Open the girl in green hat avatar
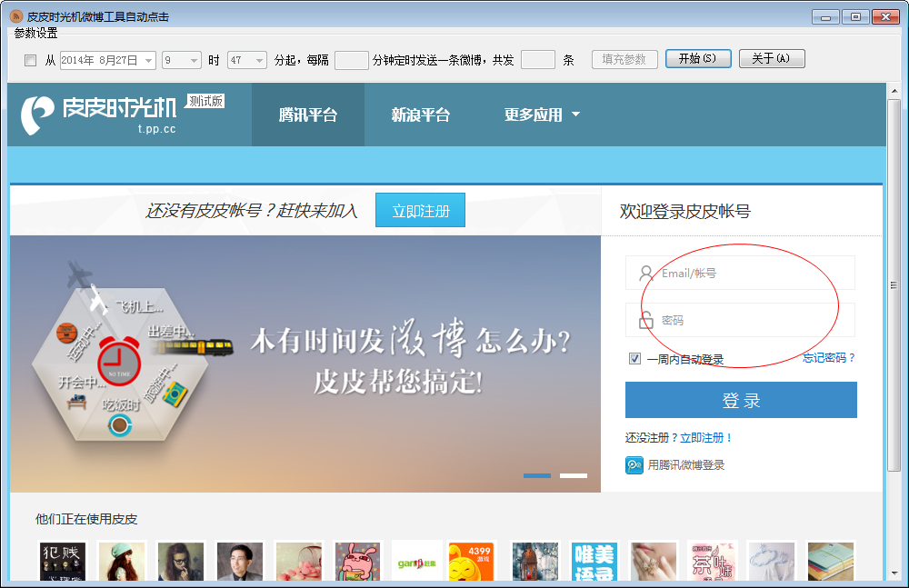The image size is (909, 588). (x=122, y=561)
